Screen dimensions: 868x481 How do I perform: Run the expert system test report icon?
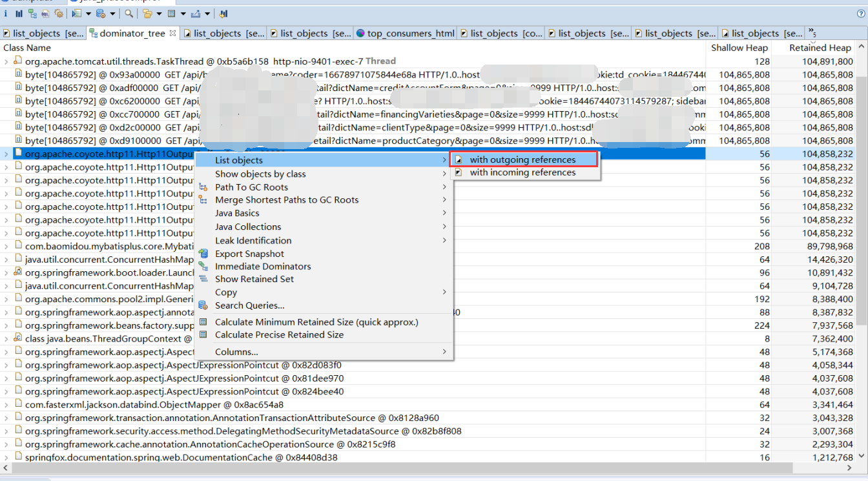[x=77, y=13]
